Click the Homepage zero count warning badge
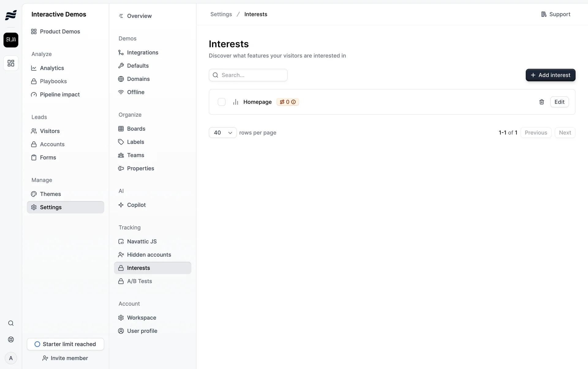The image size is (588, 369). click(288, 102)
